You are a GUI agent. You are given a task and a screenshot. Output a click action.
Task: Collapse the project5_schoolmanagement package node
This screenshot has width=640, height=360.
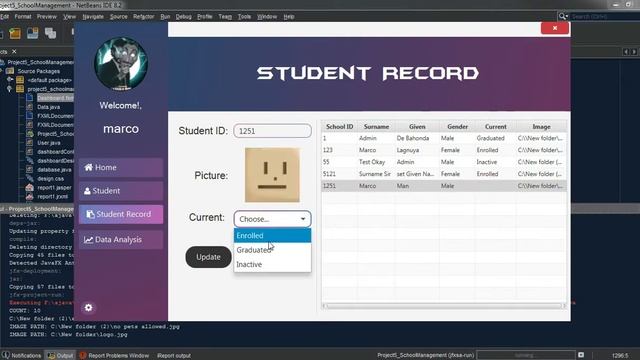tap(10, 89)
